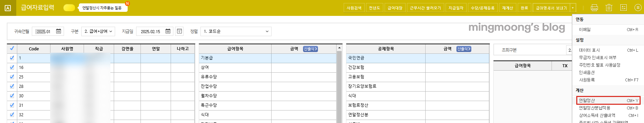The image size is (644, 123).
Task: Open the 정렬 dropdown showing 코드순
Action: click(236, 31)
